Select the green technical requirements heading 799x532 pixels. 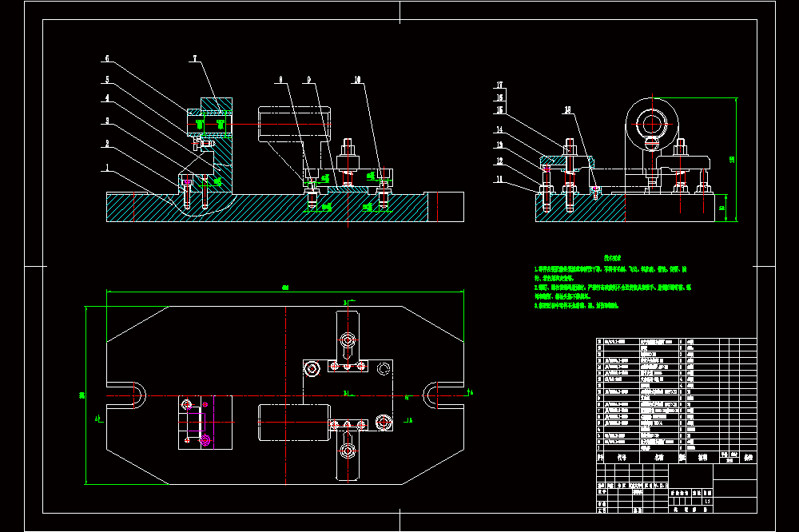click(613, 258)
